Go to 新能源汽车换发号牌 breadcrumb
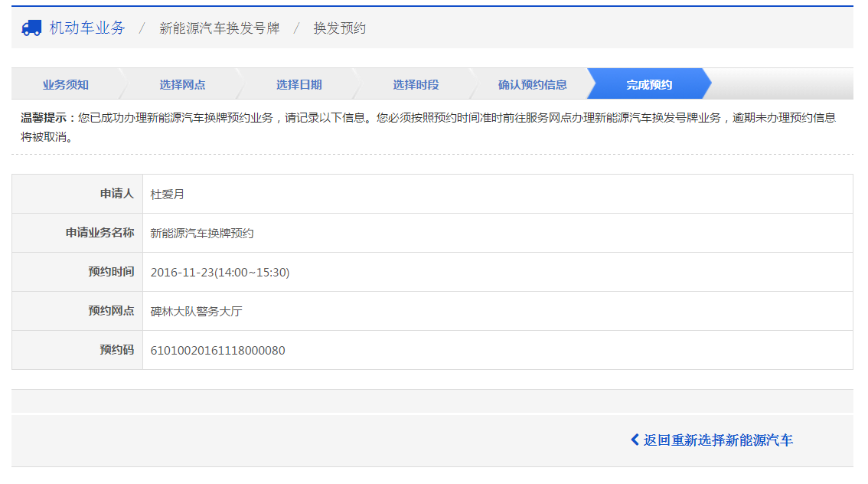Screen dimensions: 868x484 point(220,28)
